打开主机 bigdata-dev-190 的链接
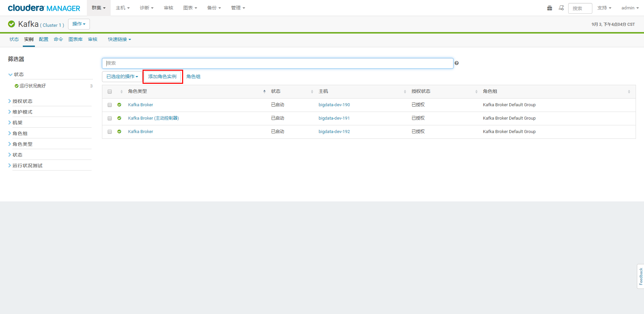The width and height of the screenshot is (644, 314). click(x=334, y=105)
